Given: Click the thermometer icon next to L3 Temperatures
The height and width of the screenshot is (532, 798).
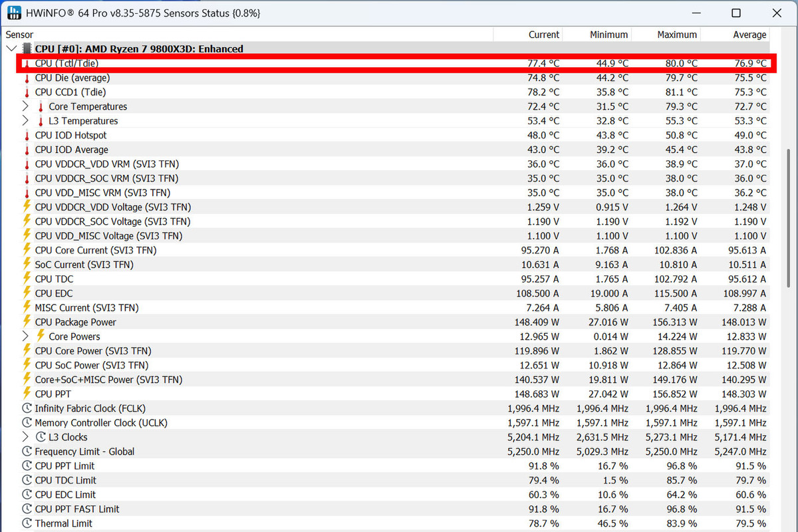Looking at the screenshot, I should click(x=41, y=121).
